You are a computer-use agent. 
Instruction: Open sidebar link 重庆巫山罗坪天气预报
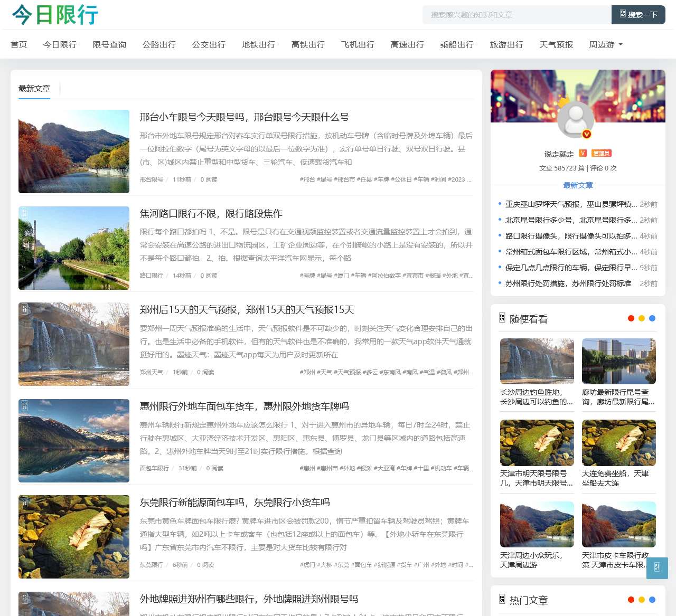point(571,204)
